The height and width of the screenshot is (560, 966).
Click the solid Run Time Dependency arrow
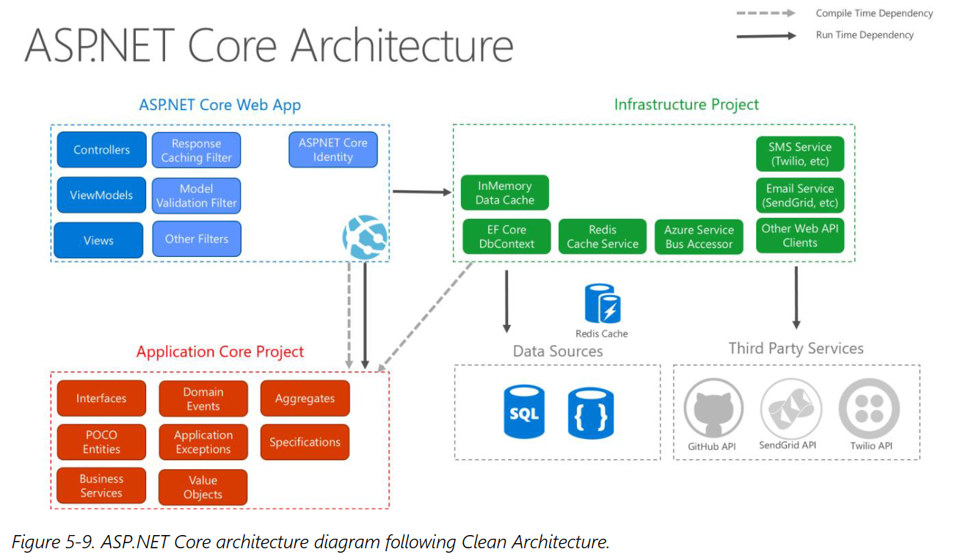[766, 34]
